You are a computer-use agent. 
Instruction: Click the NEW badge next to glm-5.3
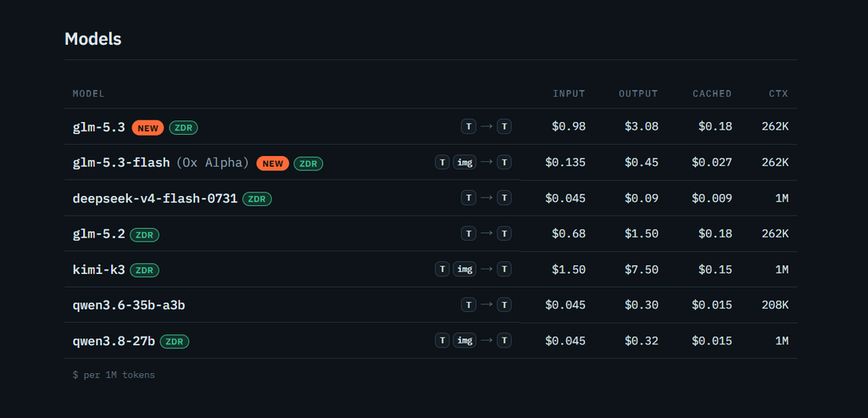point(147,128)
